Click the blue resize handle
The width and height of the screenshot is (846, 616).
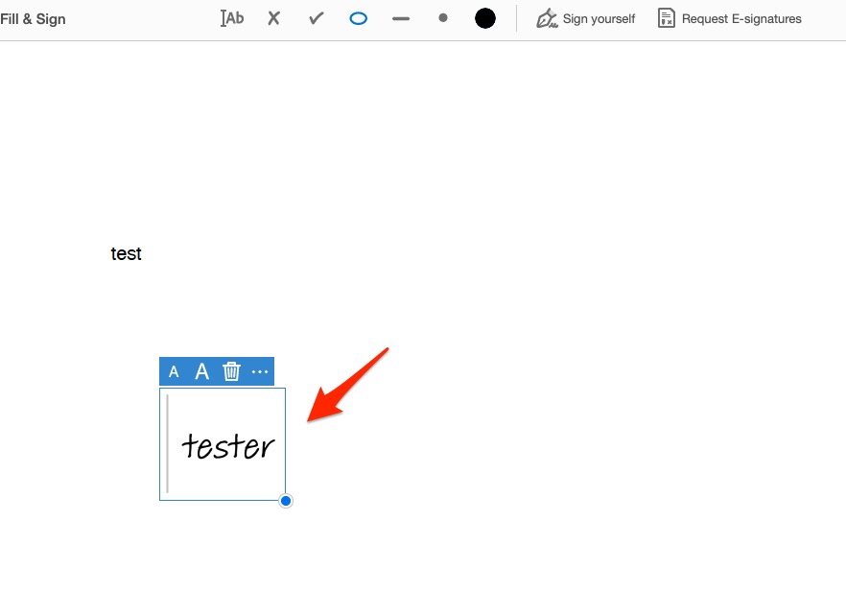(286, 501)
